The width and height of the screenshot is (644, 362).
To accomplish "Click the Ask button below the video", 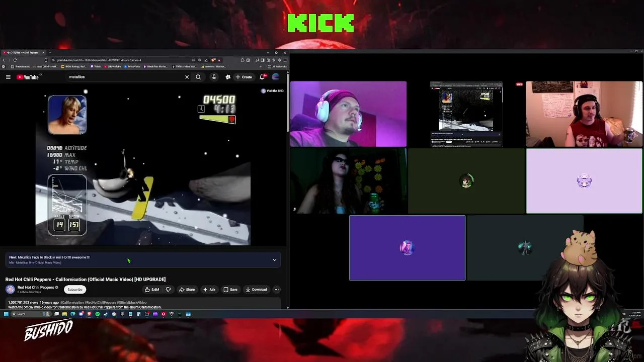I will (209, 290).
